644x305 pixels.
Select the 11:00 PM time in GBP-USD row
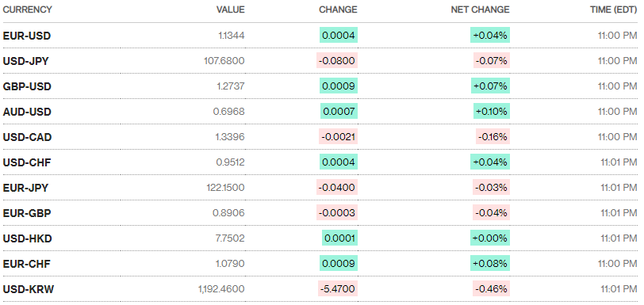[x=618, y=86]
